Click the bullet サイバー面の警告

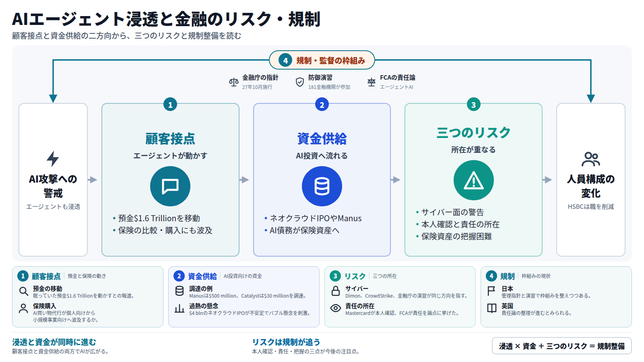(453, 212)
